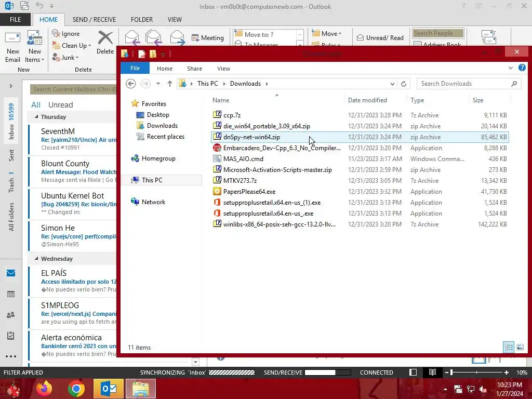
Task: Switch to SEND / RECEIVE tab
Action: pos(94,19)
